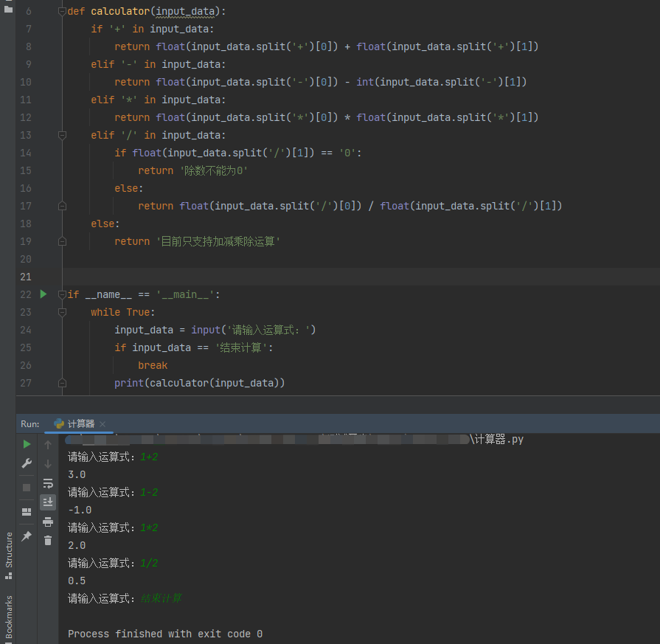Click the print(calculator(input_data)) call
660x644 pixels.
click(x=200, y=383)
